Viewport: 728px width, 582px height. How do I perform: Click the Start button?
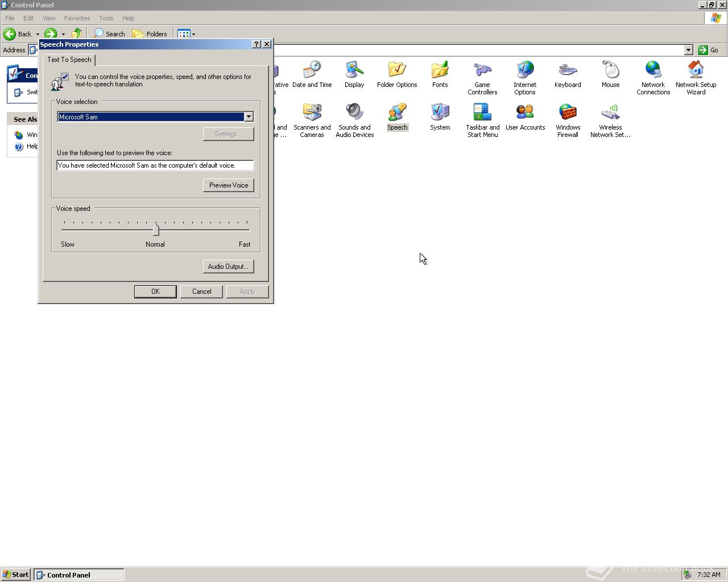tap(16, 575)
